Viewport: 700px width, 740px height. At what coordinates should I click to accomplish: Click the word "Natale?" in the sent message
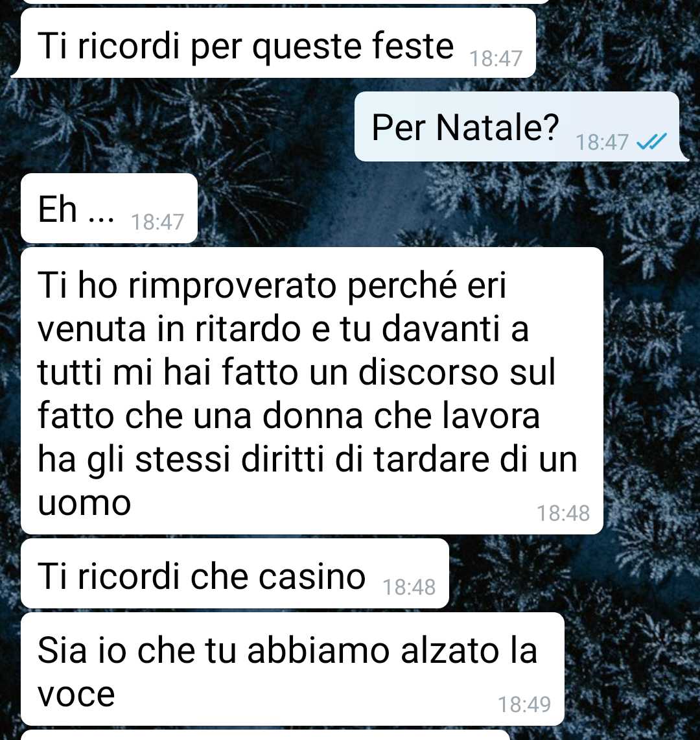pos(497,127)
